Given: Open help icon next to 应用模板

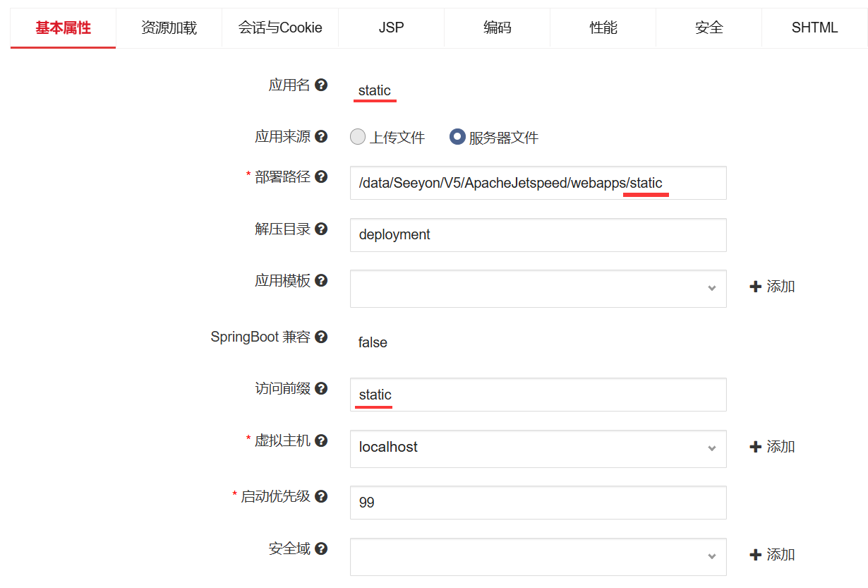Looking at the screenshot, I should 321,281.
